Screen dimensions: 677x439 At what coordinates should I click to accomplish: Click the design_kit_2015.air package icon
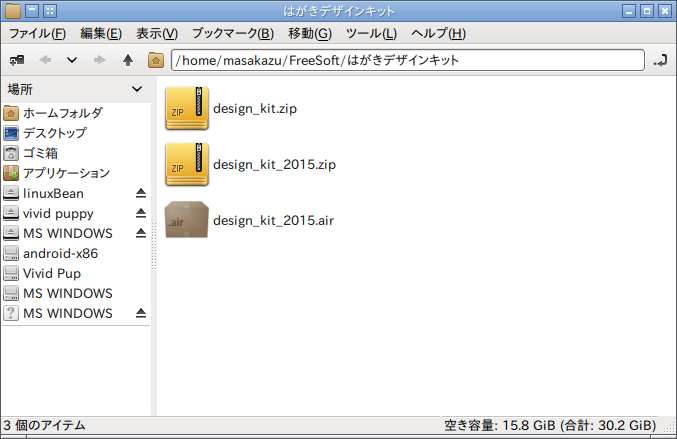[x=187, y=220]
